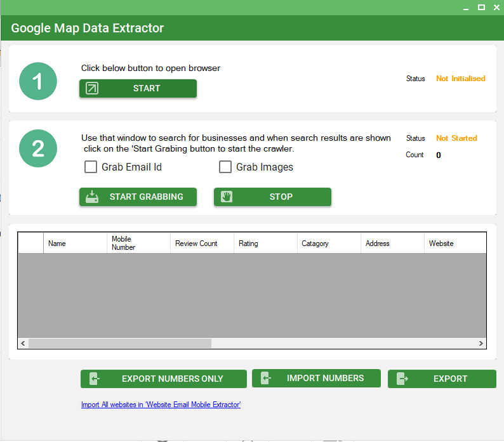Viewport: 504px width, 442px height.
Task: Click the Website column header
Action: pyautogui.click(x=455, y=244)
